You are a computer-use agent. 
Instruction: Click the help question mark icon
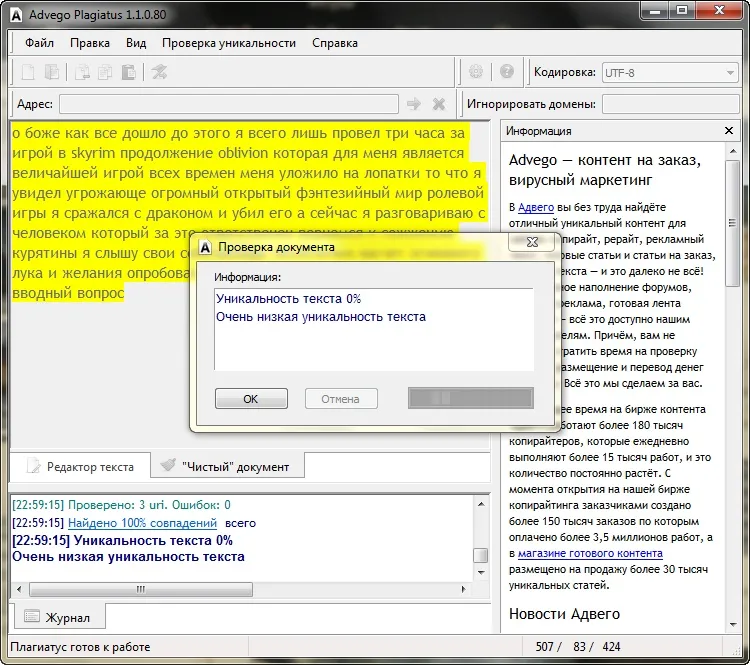[x=507, y=72]
